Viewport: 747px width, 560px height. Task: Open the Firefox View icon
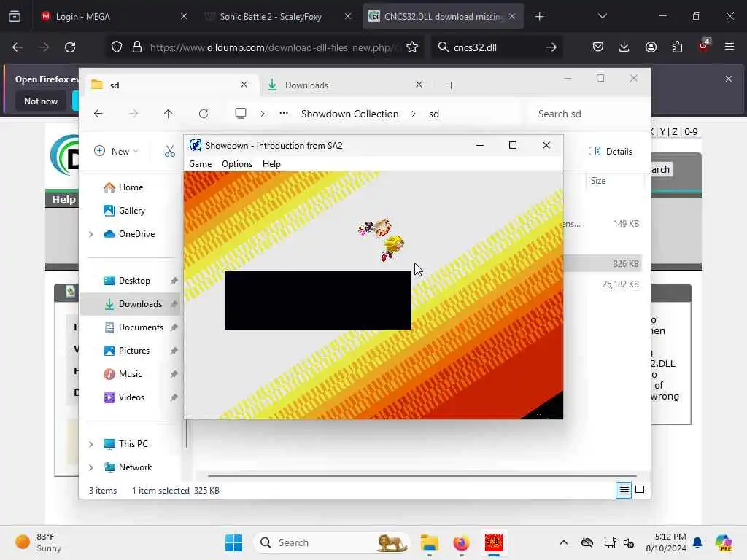click(15, 17)
